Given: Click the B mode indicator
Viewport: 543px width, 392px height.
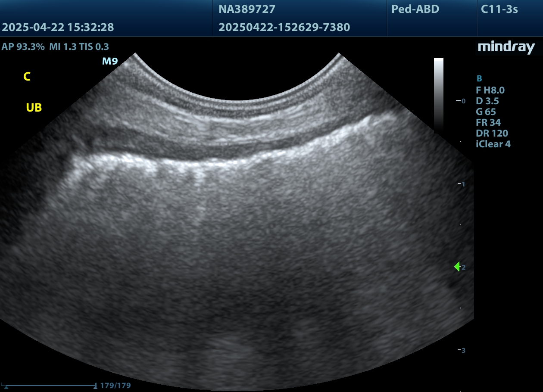Looking at the screenshot, I should [479, 79].
